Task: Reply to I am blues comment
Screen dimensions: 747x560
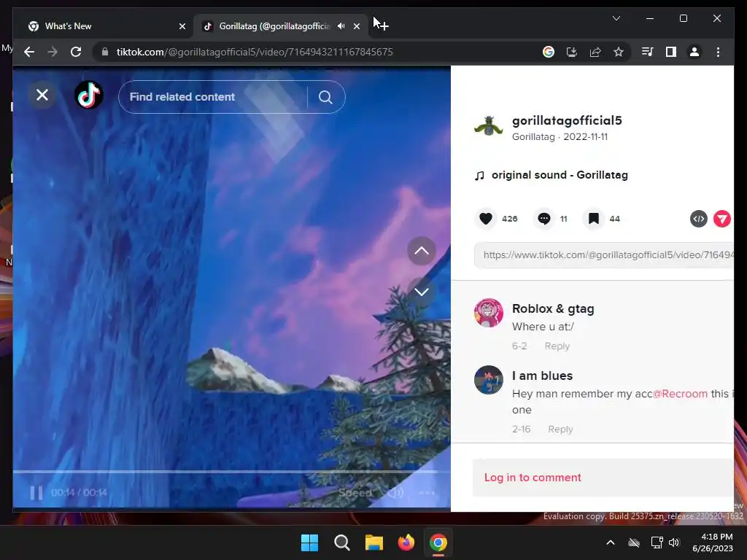Action: click(x=560, y=429)
